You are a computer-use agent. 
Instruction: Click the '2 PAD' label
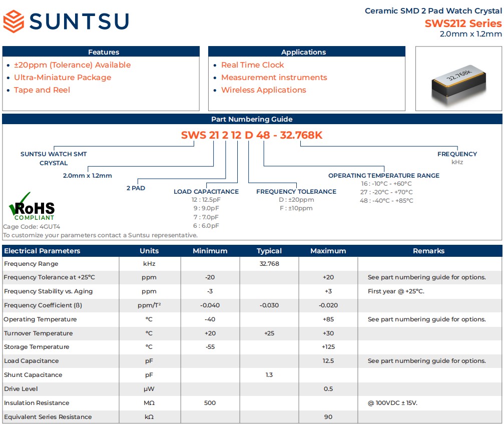coord(136,188)
